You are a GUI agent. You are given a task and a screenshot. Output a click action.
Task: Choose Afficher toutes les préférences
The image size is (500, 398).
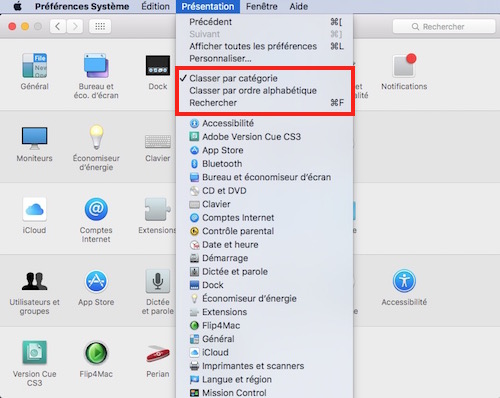point(265,46)
